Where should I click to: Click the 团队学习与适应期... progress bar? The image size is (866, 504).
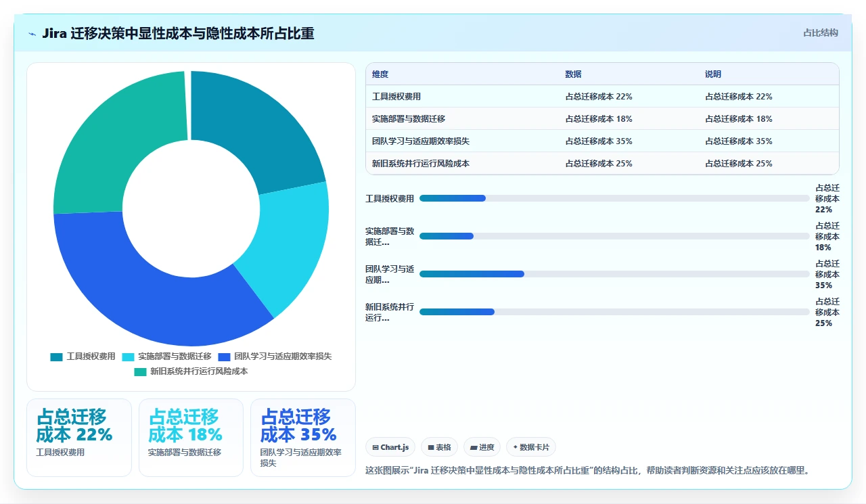[614, 274]
